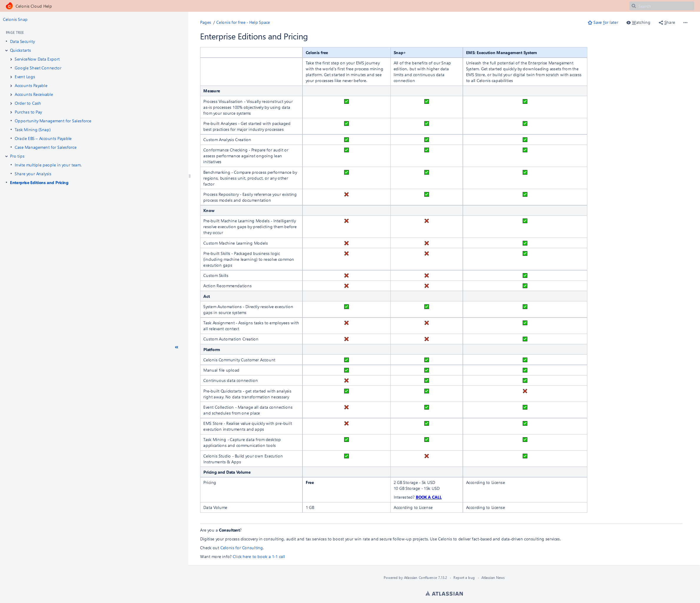
Task: Open Share your Analysis page
Action: 33,174
